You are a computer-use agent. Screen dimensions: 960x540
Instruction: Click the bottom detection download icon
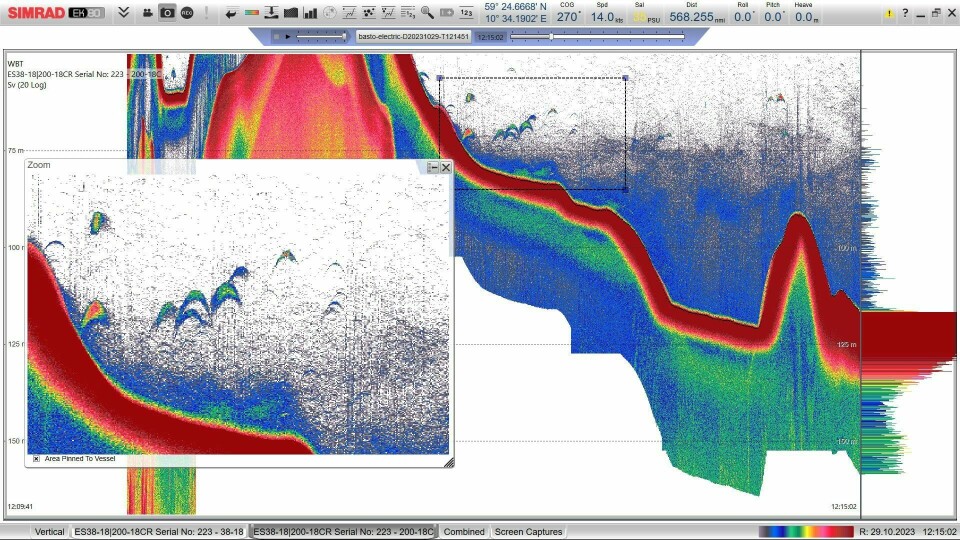(271, 13)
